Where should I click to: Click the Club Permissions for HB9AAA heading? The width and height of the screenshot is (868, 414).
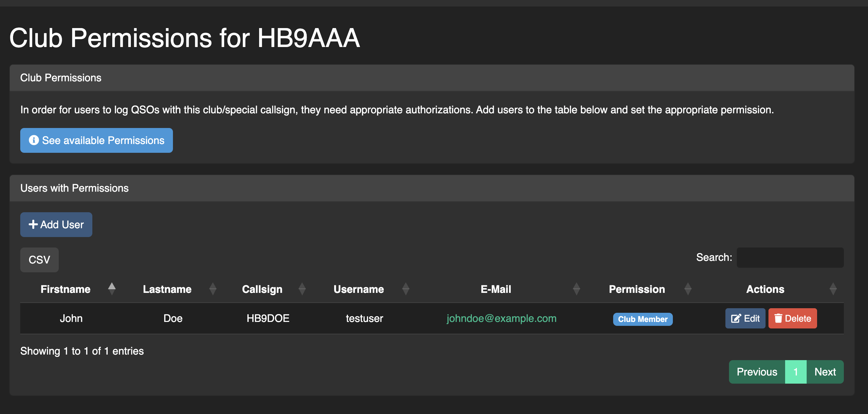pos(184,38)
